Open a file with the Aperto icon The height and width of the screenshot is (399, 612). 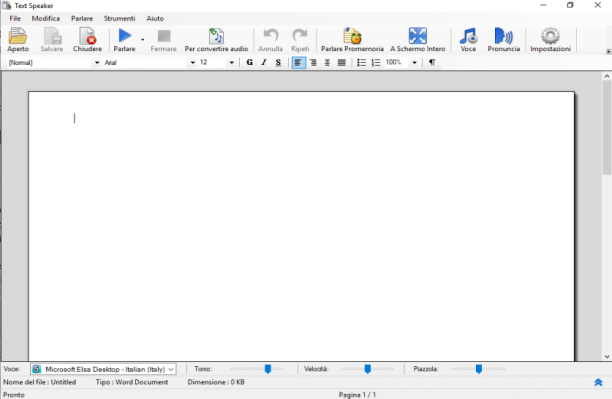(x=18, y=39)
